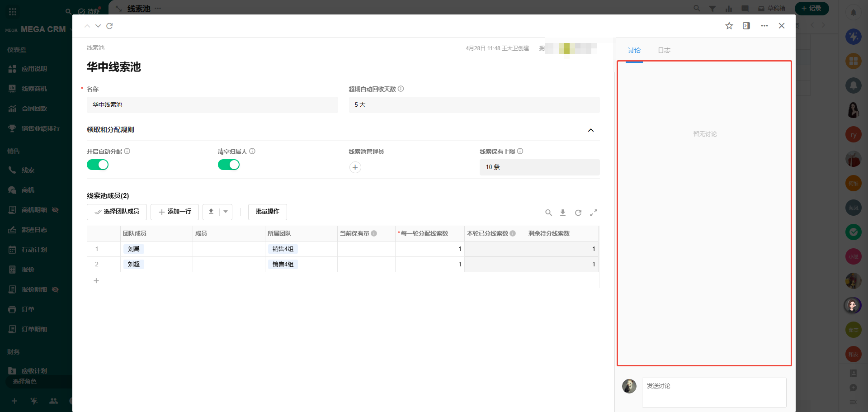Click the plus icon under 线索池管理员
Image resolution: width=868 pixels, height=412 pixels.
pyautogui.click(x=355, y=167)
